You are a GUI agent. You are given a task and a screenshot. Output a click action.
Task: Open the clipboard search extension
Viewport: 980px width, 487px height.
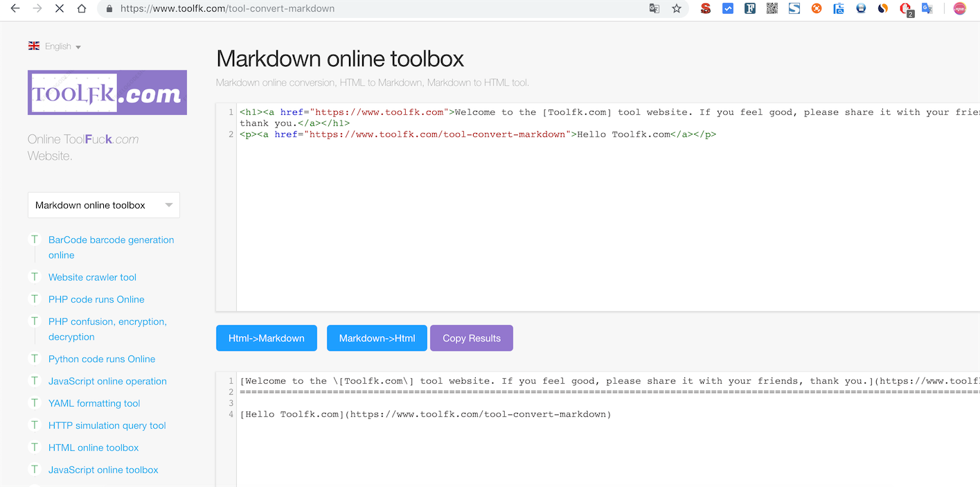click(x=839, y=8)
